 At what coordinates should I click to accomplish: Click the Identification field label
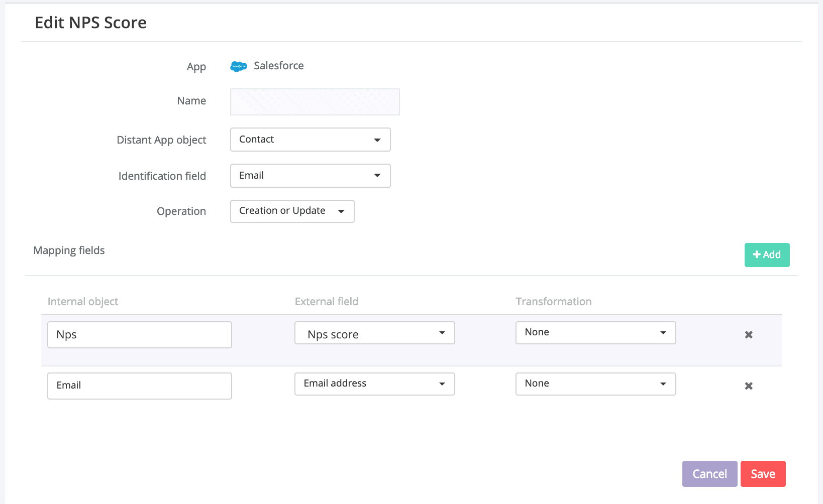(x=162, y=176)
